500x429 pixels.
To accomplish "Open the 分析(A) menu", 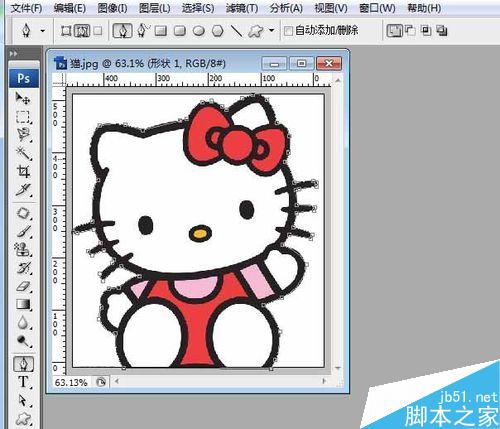I will click(286, 8).
